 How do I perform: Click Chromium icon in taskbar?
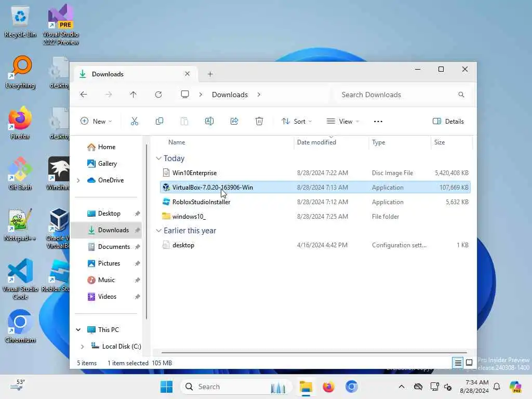pos(352,387)
